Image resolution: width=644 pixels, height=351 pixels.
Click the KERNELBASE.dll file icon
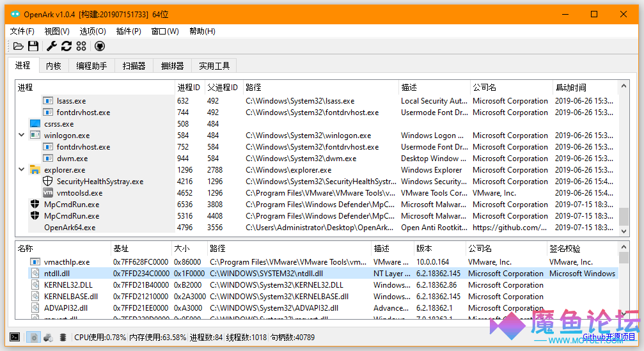click(36, 297)
